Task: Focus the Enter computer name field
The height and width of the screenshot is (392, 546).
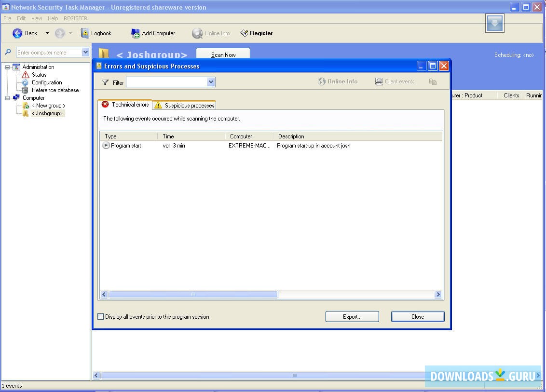Action: pos(49,52)
